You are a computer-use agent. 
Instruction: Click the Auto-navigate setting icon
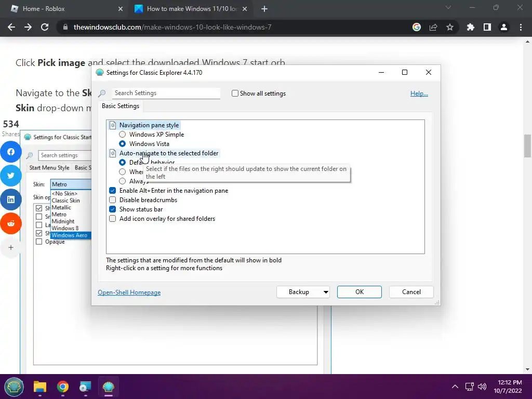tap(113, 153)
